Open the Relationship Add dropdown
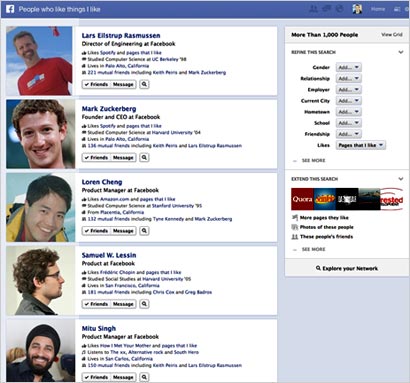 [x=348, y=79]
